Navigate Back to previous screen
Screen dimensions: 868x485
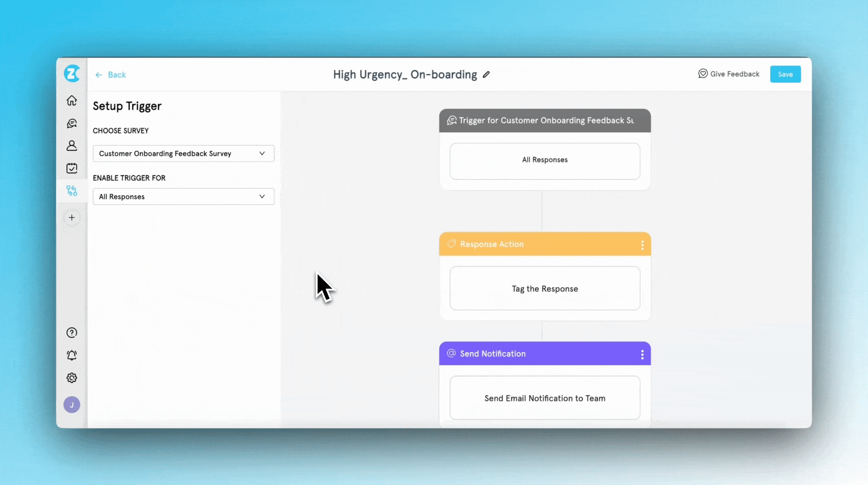(x=111, y=75)
